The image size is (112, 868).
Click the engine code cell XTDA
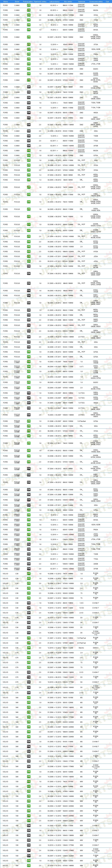[x=96, y=44]
